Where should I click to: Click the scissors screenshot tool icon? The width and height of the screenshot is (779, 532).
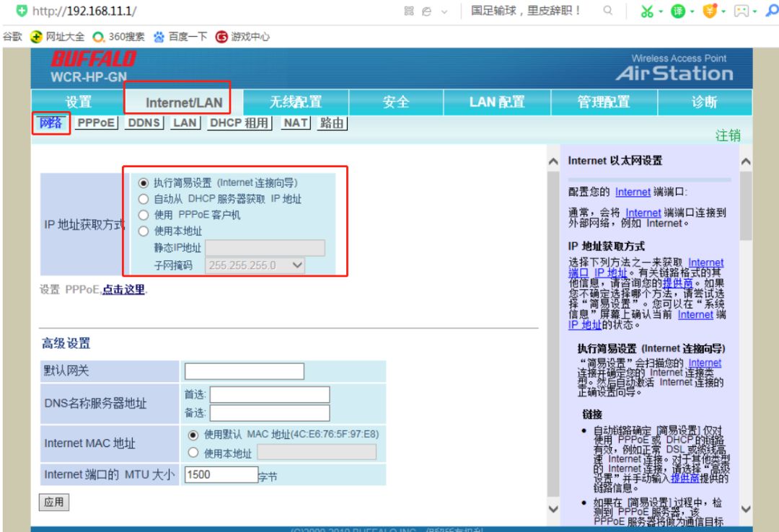point(647,11)
